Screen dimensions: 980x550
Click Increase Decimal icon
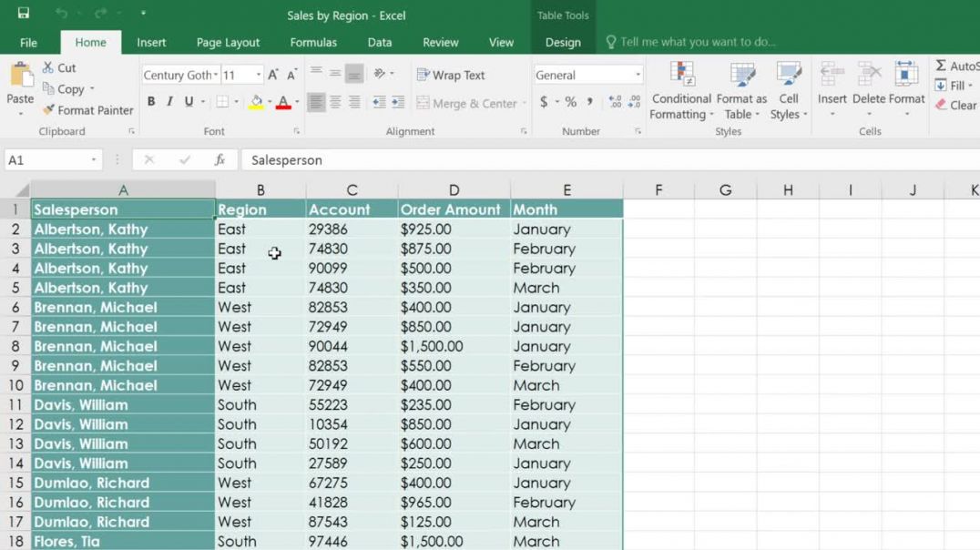(615, 102)
